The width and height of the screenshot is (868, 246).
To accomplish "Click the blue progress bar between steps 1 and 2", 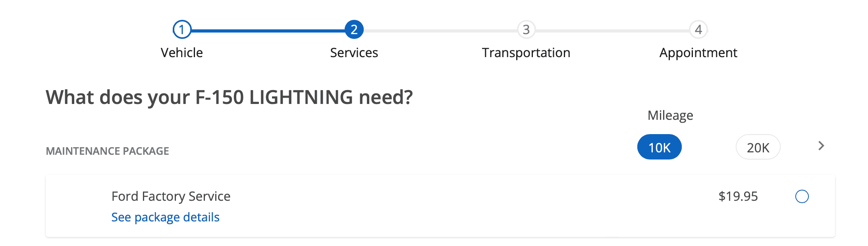I will click(268, 31).
